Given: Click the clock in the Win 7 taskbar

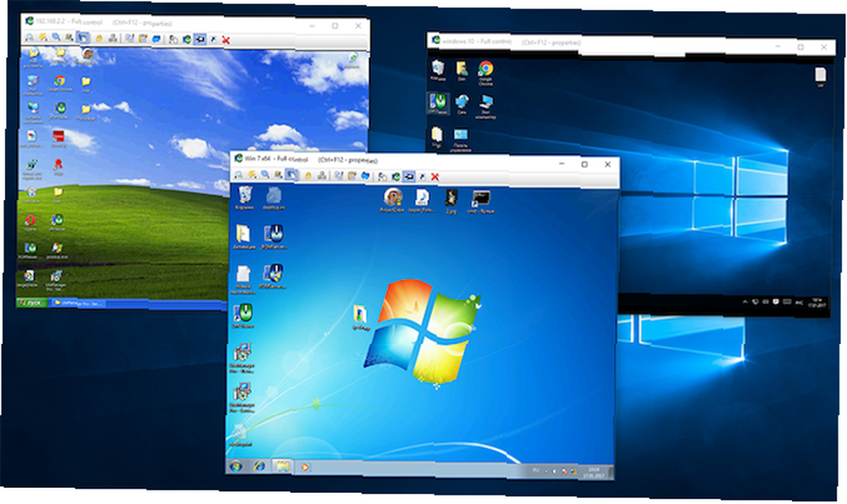Looking at the screenshot, I should point(594,473).
